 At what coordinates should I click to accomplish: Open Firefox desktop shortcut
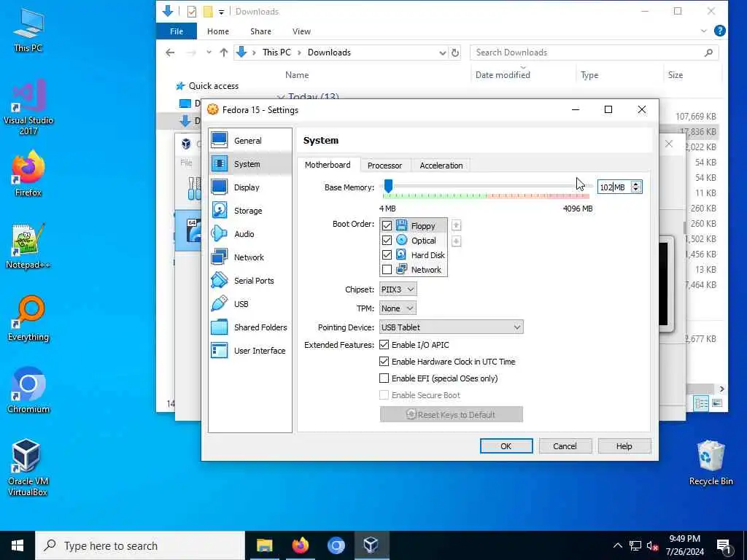point(28,174)
